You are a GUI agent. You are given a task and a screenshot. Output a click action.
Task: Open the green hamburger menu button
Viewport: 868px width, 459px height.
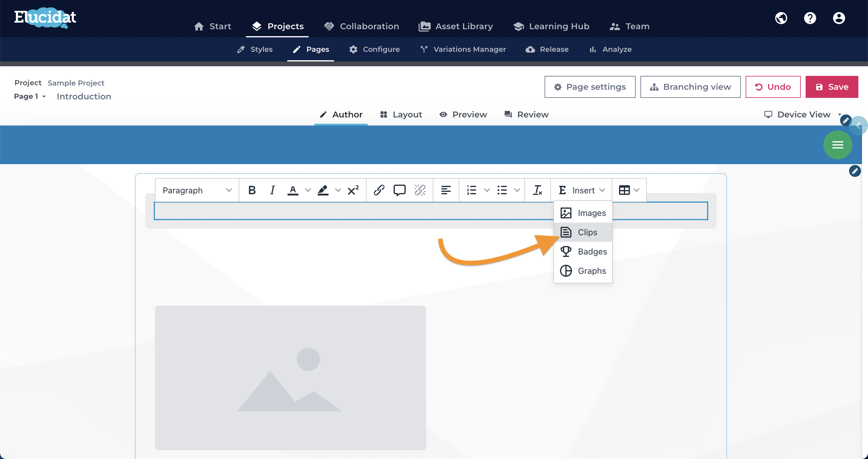click(x=837, y=145)
